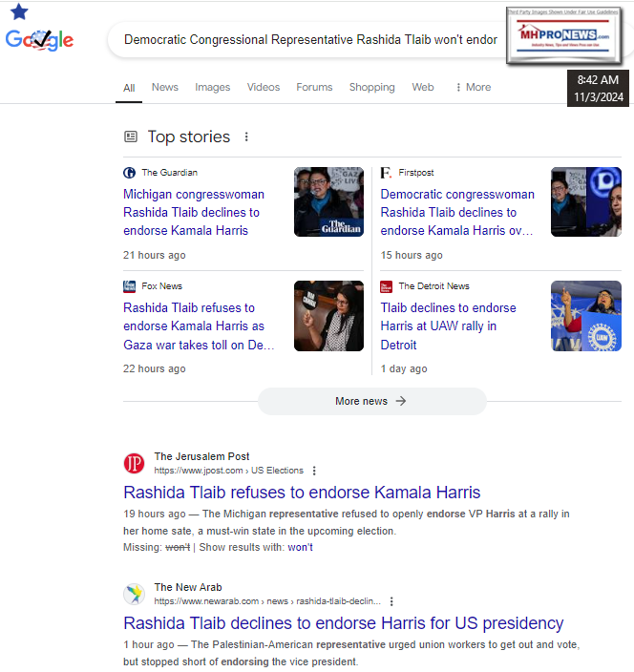Switch to the Images tab
The width and height of the screenshot is (634, 672).
point(213,87)
